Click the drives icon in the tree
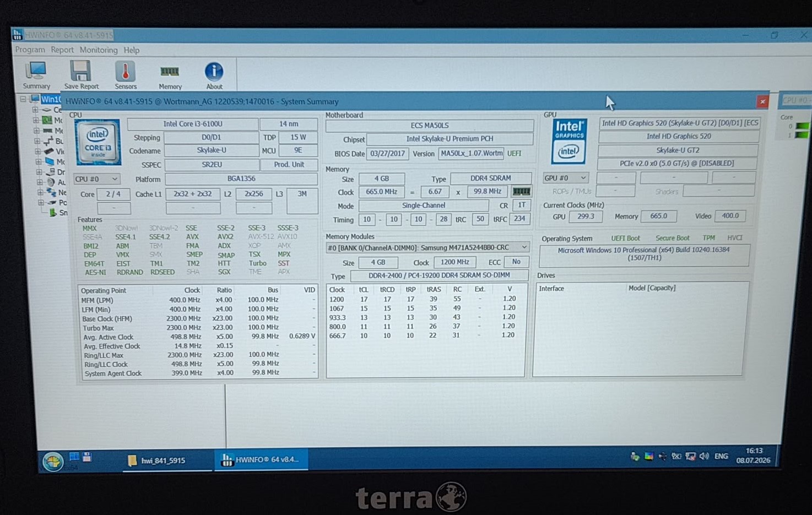The height and width of the screenshot is (515, 812). click(51, 172)
